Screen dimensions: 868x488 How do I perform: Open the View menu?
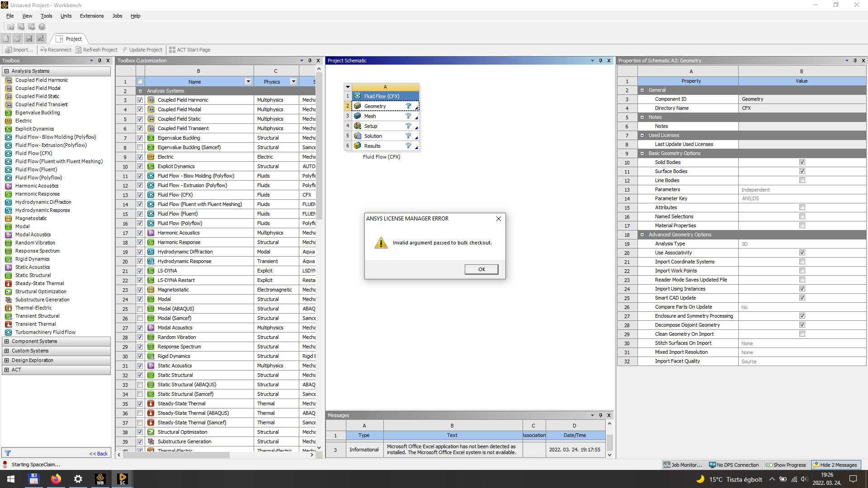point(27,16)
